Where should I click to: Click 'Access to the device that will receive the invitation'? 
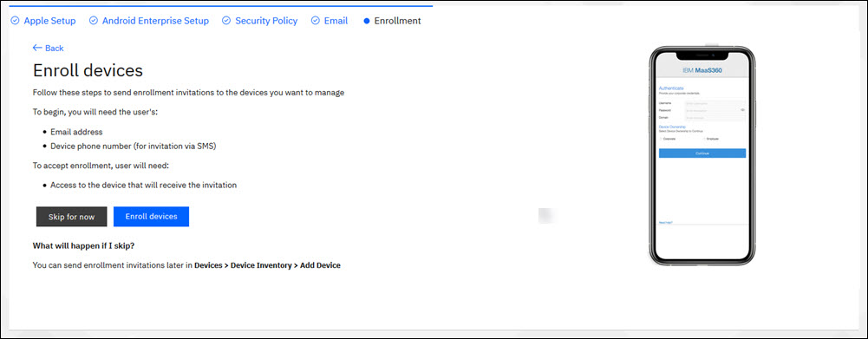point(143,185)
